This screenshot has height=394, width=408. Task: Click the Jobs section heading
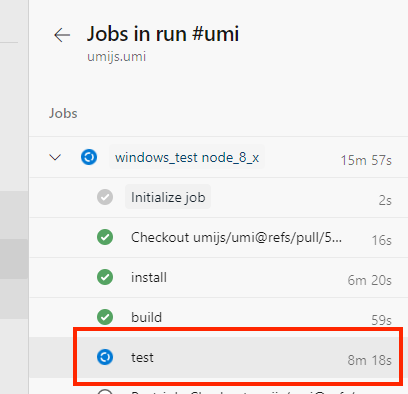point(63,113)
